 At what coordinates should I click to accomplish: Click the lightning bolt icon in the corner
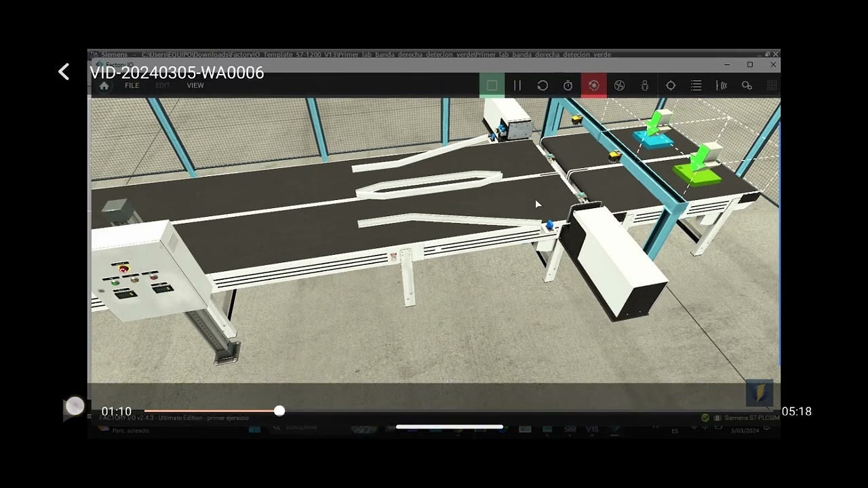[759, 393]
